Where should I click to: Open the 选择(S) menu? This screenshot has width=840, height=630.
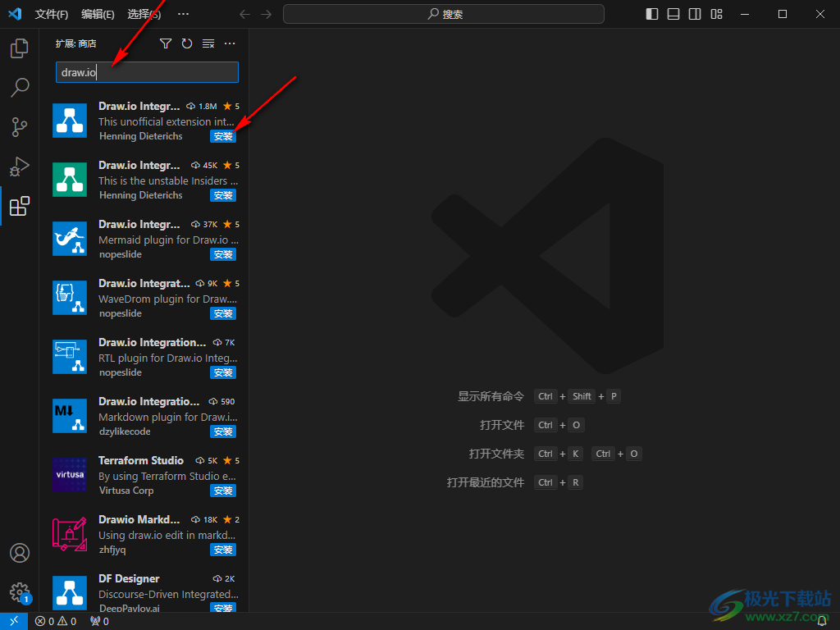pos(144,14)
